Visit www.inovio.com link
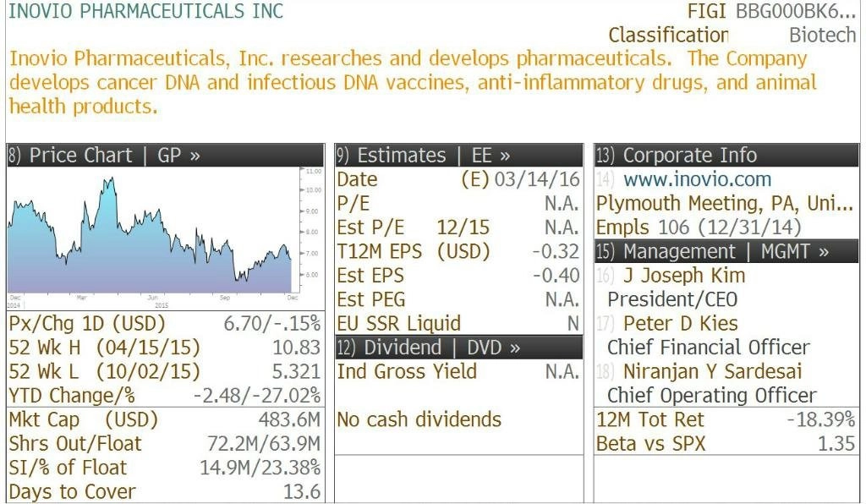Screen dimensions: 866x504 coord(697,179)
